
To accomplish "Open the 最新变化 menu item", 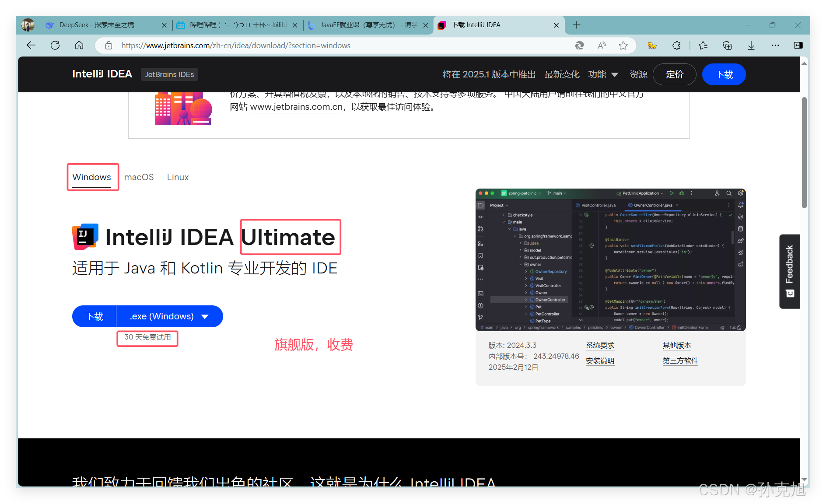I will pos(562,74).
